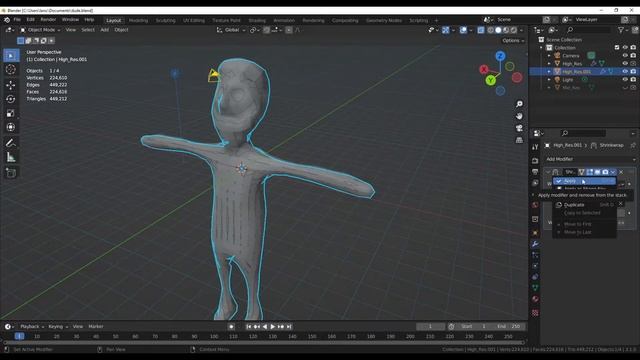Click Apply in modifier menu
This screenshot has height=360, width=640.
584,181
